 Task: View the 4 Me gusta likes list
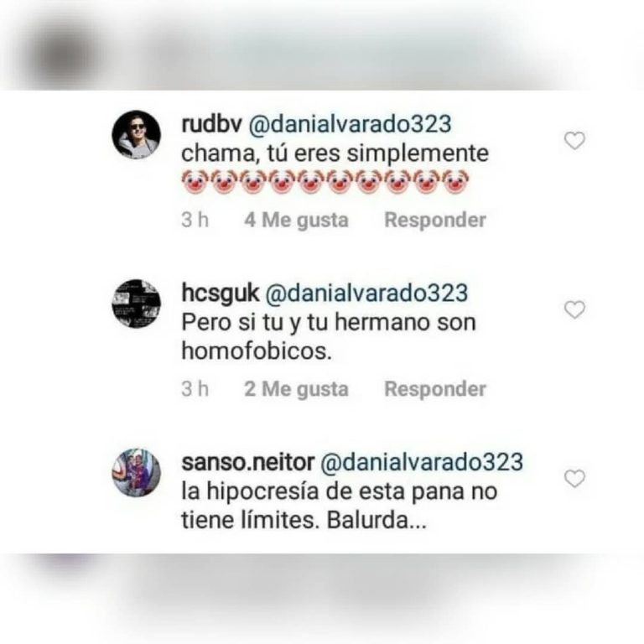click(x=296, y=220)
